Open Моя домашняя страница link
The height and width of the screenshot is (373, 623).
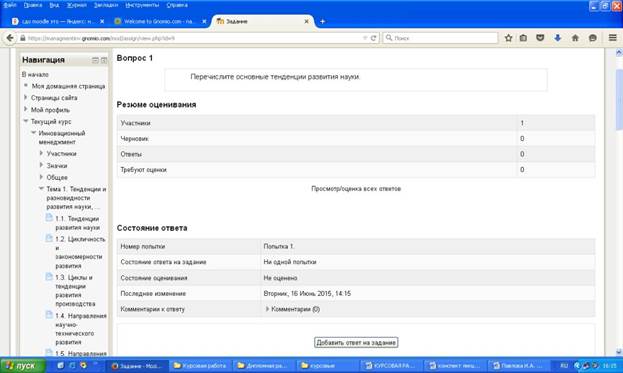68,86
